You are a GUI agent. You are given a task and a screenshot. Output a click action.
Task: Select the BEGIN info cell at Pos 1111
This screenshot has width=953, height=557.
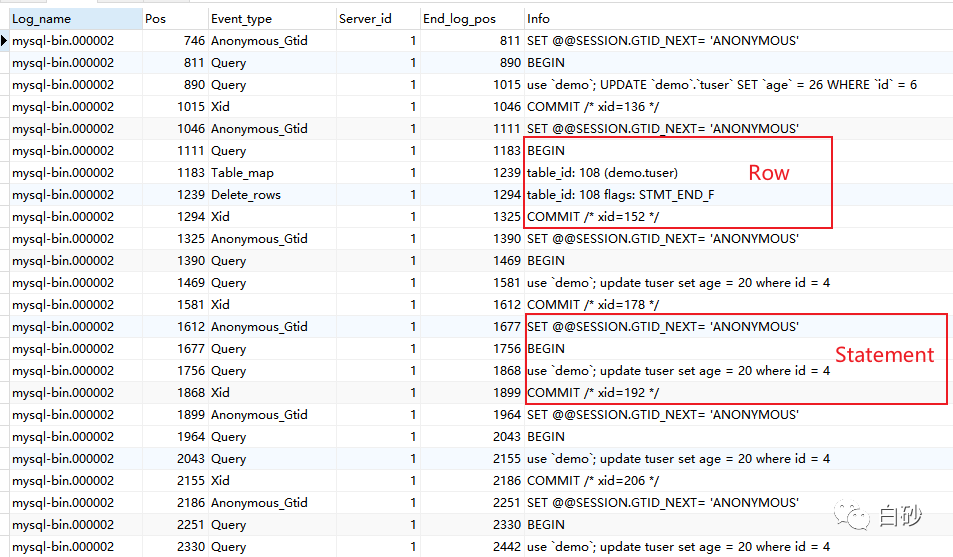click(x=738, y=151)
